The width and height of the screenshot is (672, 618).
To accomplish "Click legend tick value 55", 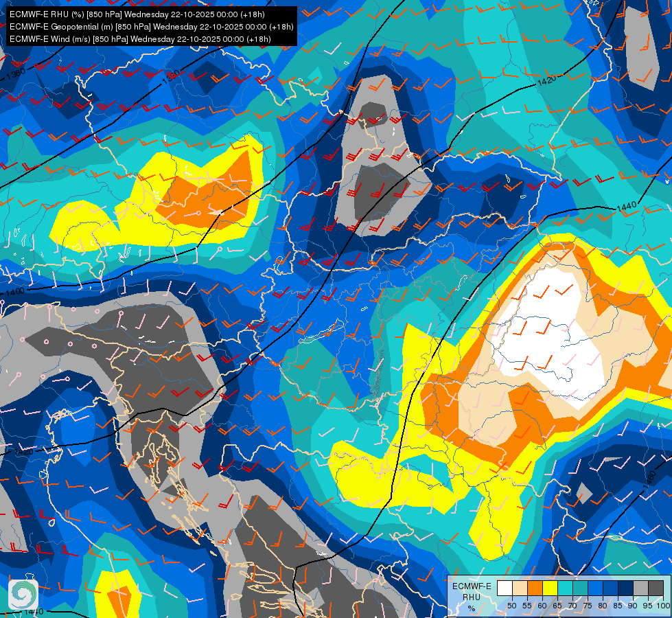I will [527, 606].
